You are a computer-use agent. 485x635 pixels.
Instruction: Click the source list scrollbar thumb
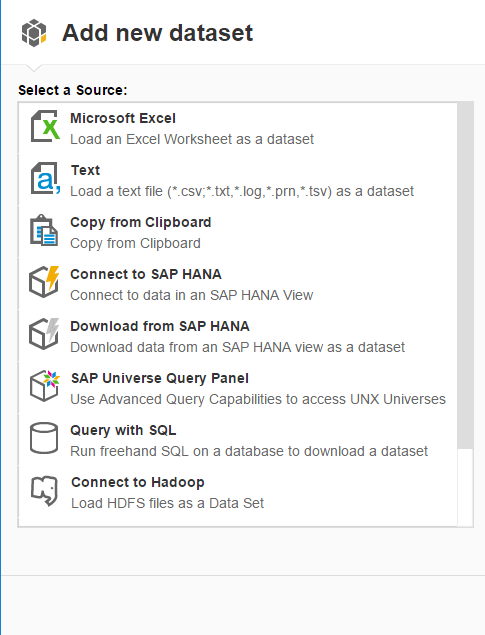465,275
